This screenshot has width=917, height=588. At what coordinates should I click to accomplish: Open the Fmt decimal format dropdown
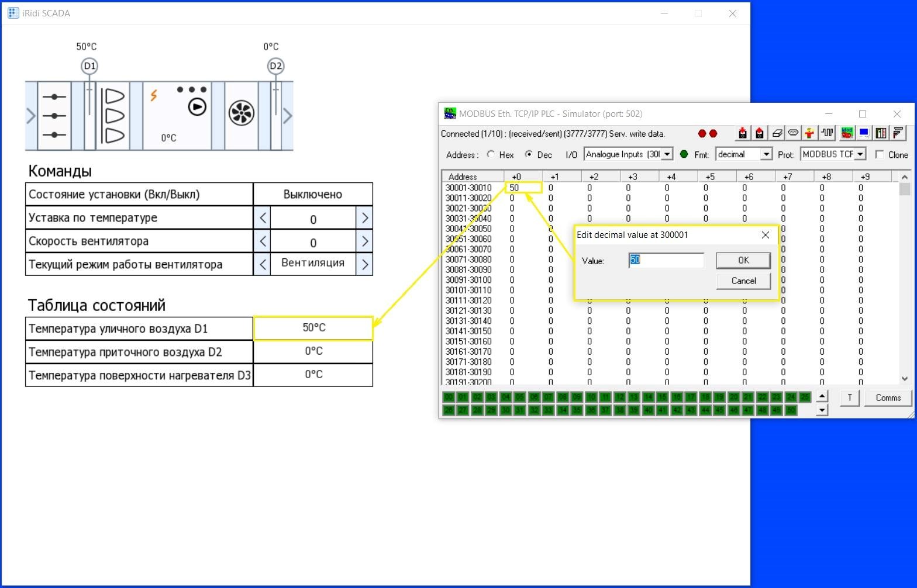pyautogui.click(x=766, y=154)
